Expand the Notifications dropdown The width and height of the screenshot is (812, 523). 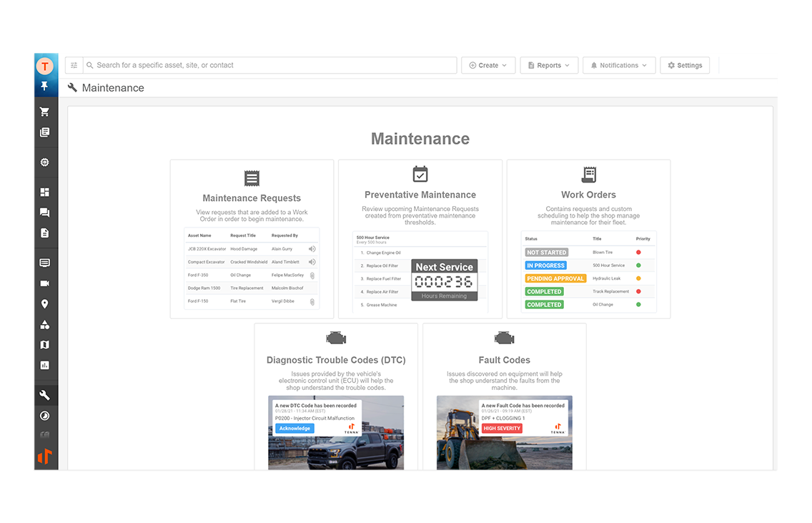coord(619,65)
